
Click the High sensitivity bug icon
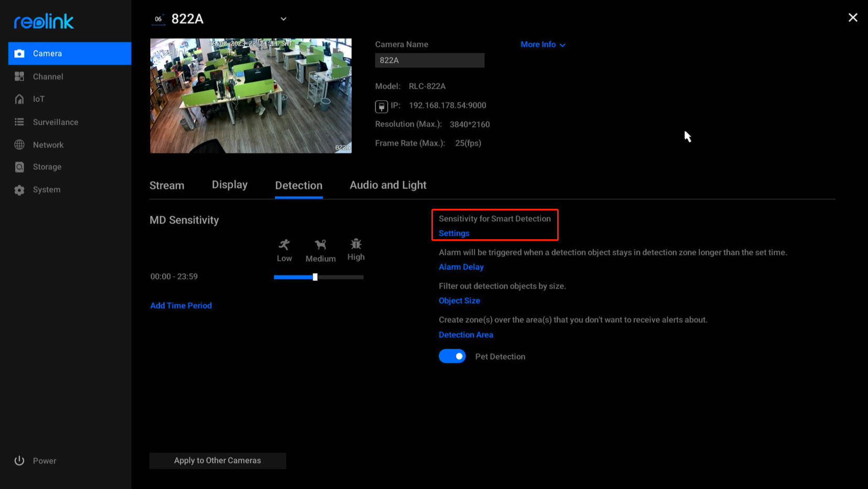pyautogui.click(x=356, y=244)
